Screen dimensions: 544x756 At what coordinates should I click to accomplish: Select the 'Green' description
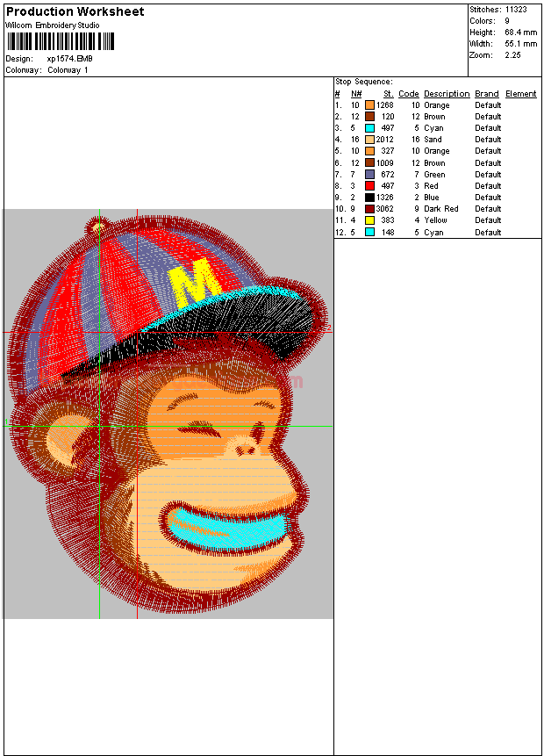coord(434,175)
